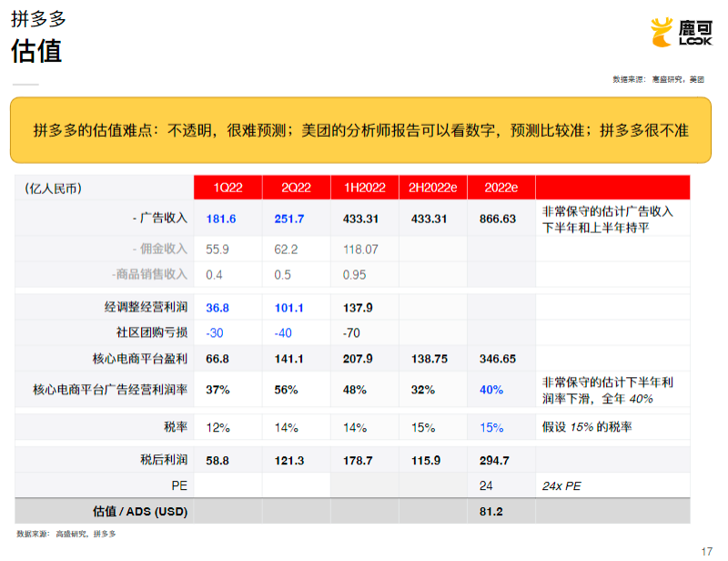728x561 pixels.
Task: Click the '估值 / ADS (USD)' row label
Action: click(140, 512)
